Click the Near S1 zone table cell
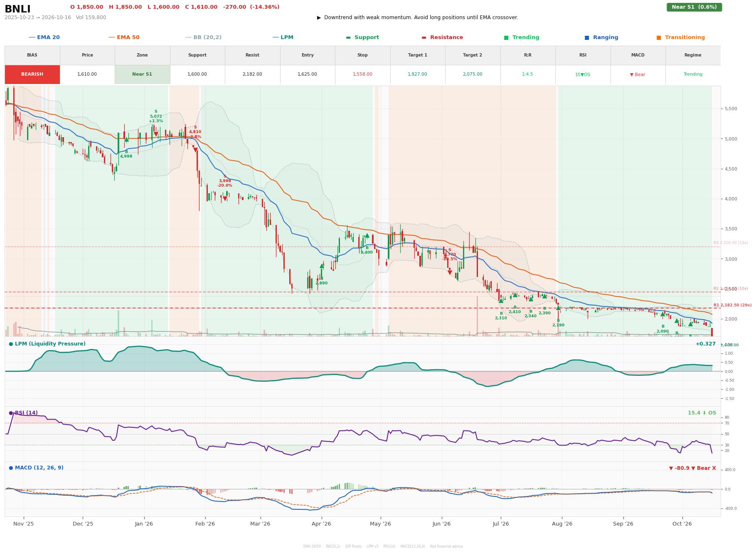Viewport: 756px width, 553px height. (142, 74)
